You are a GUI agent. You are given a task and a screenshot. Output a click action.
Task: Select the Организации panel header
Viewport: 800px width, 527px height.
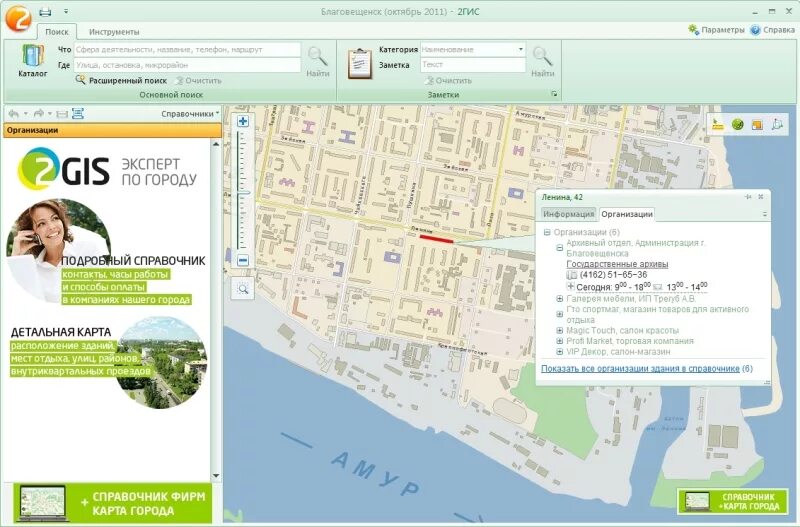[112, 130]
